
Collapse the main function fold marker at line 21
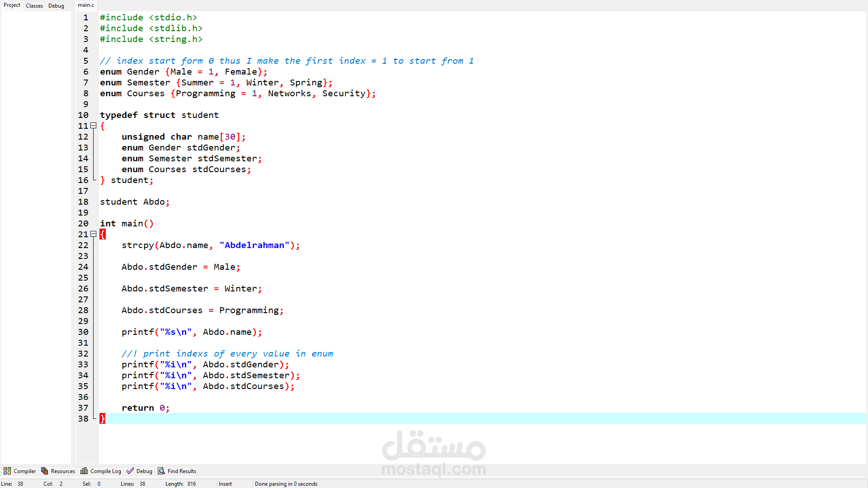tap(94, 234)
